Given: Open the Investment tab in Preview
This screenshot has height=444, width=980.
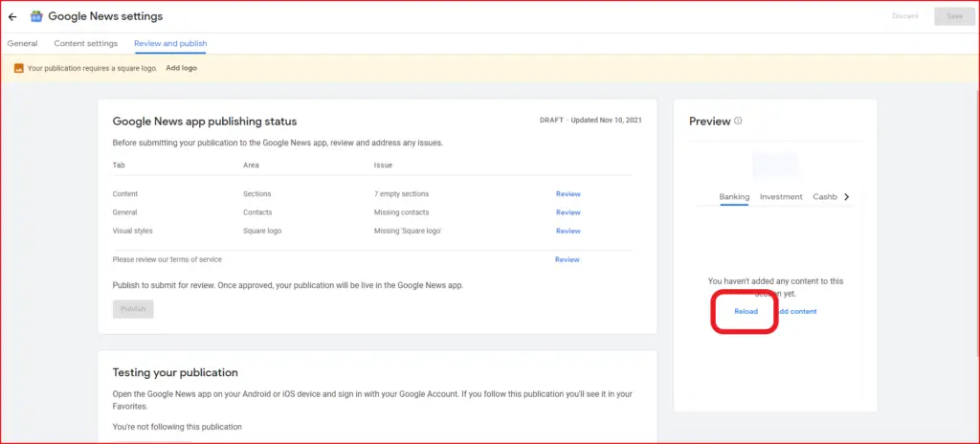Looking at the screenshot, I should 781,197.
